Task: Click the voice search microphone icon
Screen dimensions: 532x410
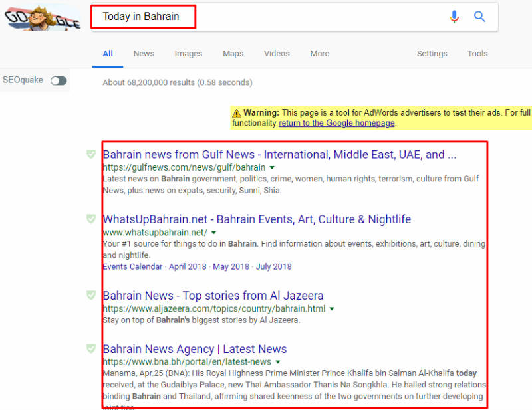Action: click(x=454, y=17)
